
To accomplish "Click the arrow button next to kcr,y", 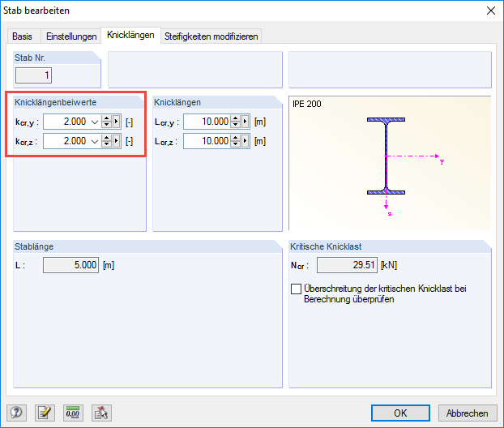I will [x=117, y=122].
